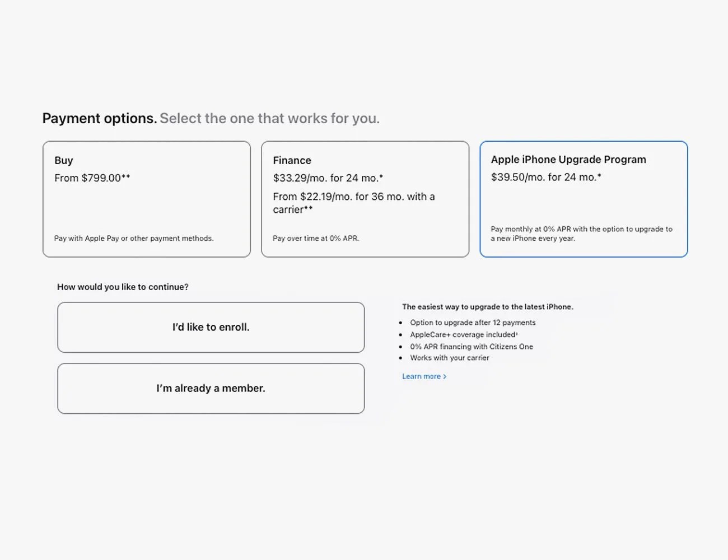Image resolution: width=728 pixels, height=560 pixels.
Task: Click the chevron arrow beside Learn more
Action: [445, 376]
